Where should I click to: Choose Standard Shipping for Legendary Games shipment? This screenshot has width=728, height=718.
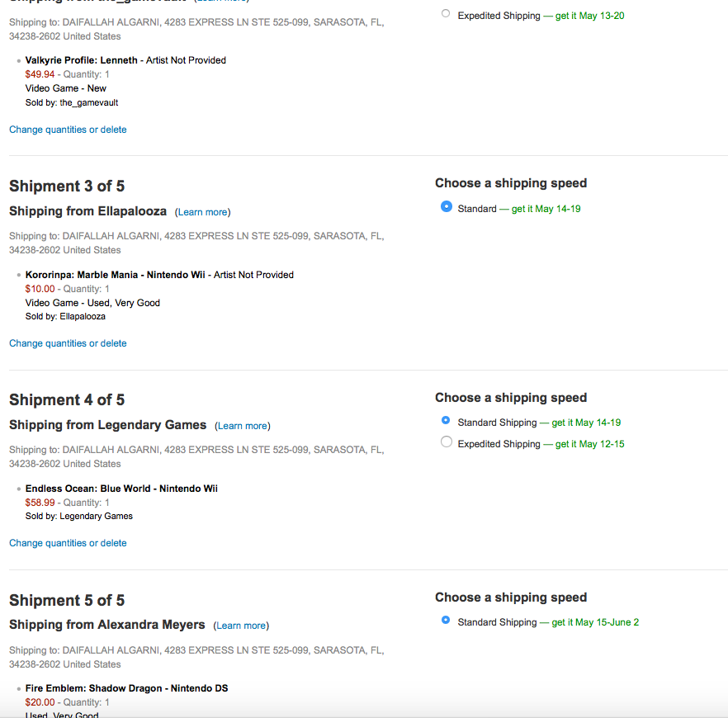coord(447,421)
